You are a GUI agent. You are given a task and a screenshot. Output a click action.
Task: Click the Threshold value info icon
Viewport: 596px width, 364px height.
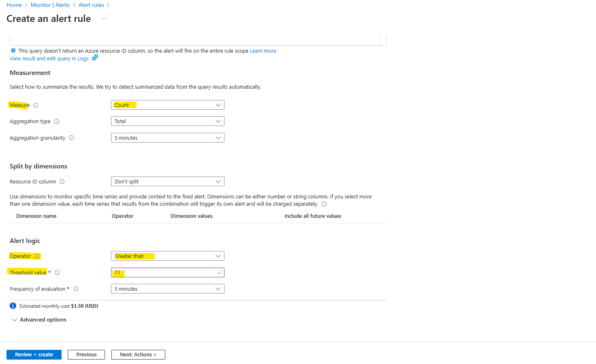coord(57,272)
